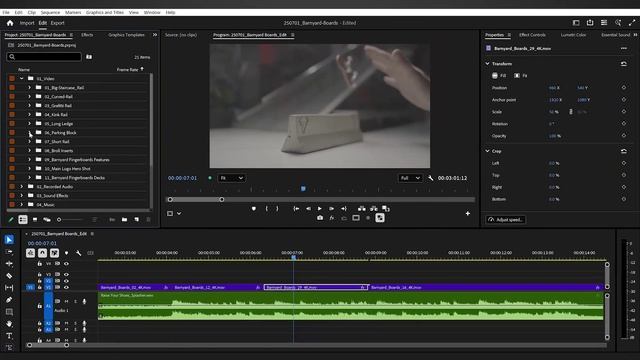The height and width of the screenshot is (360, 640).
Task: Select the Track Select Forward tool
Action: coord(9,252)
